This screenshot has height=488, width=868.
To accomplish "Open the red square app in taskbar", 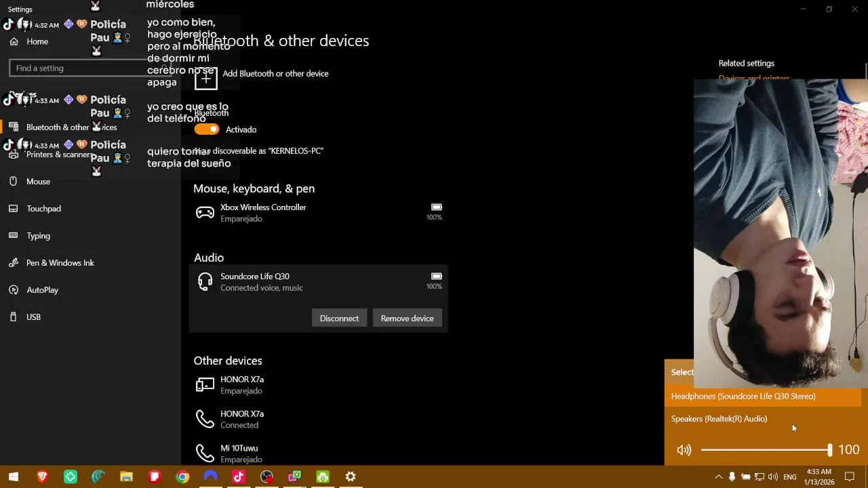I will pos(155,476).
